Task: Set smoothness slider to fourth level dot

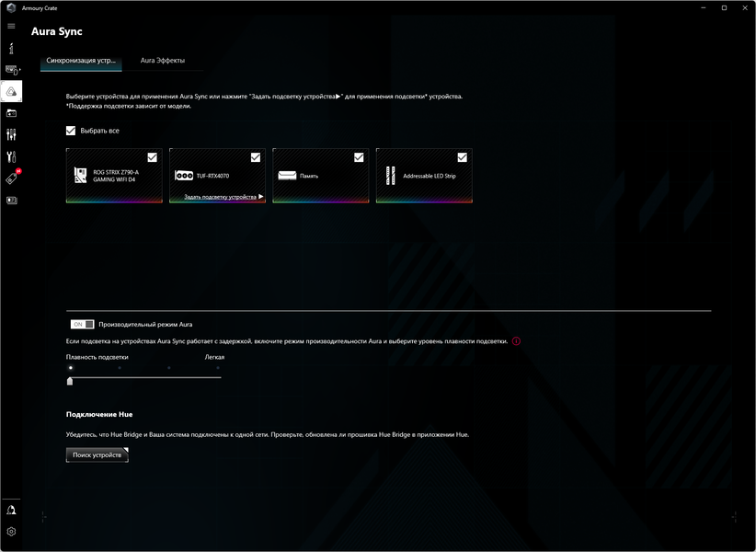Action: pyautogui.click(x=218, y=368)
